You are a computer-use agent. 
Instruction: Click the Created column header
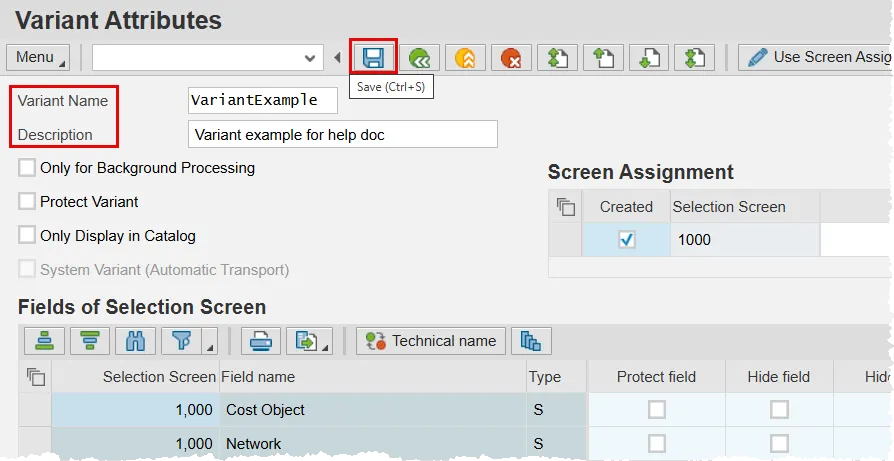(626, 206)
